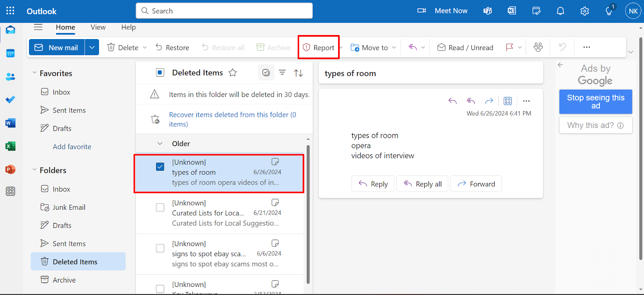
Task: Open the app launcher waffle icon
Action: [10, 11]
